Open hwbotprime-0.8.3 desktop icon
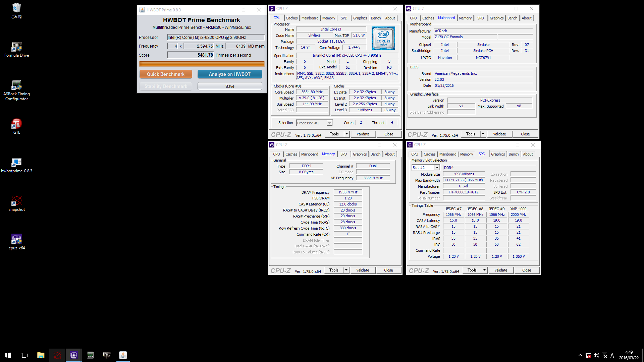Viewport: 644px width, 362px height. pyautogui.click(x=16, y=165)
